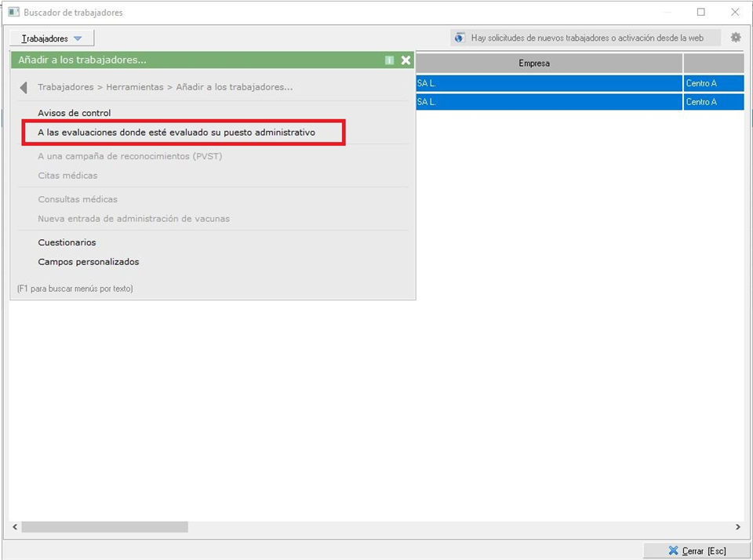Click the small green icon beside panel close
Viewport: 753px width, 560px height.
[x=389, y=60]
